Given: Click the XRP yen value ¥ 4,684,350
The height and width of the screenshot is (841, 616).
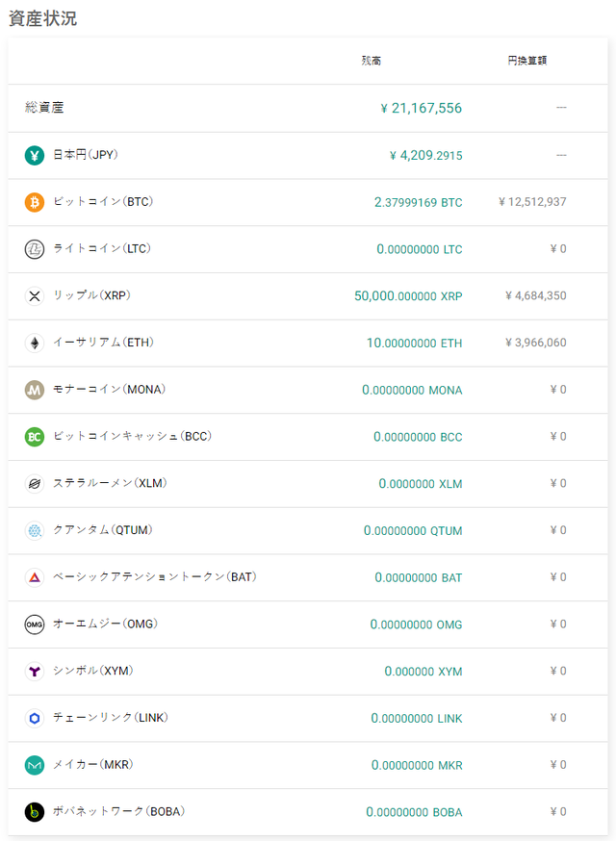Looking at the screenshot, I should tap(536, 295).
